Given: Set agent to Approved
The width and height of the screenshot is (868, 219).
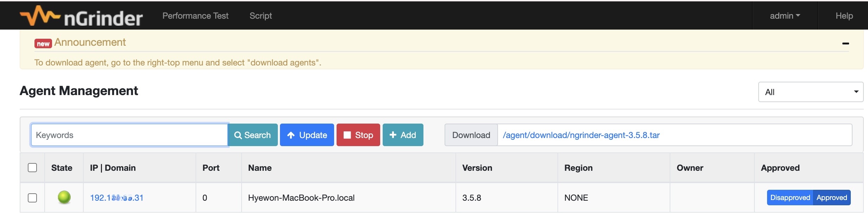Looking at the screenshot, I should (832, 198).
